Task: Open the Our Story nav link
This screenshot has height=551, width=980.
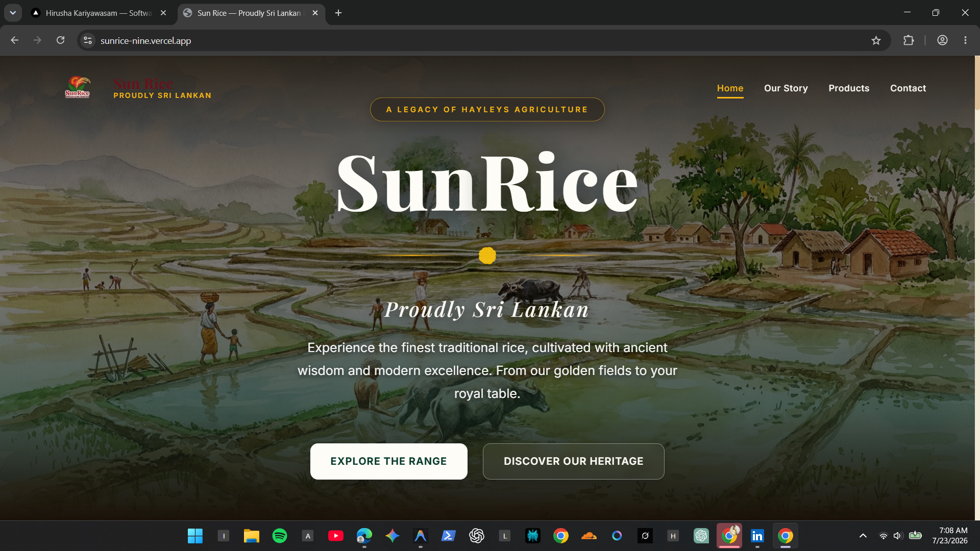Action: tap(786, 88)
